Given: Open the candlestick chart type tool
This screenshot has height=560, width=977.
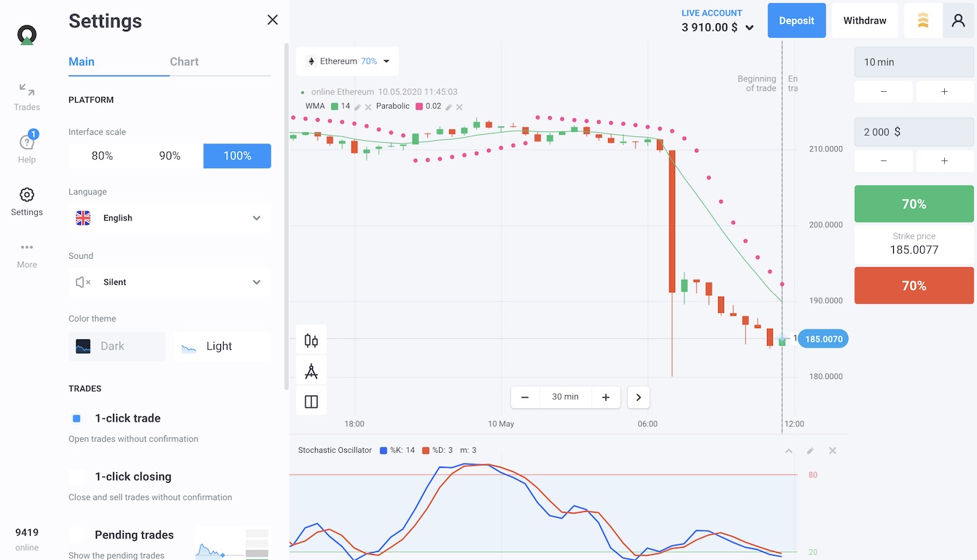Looking at the screenshot, I should coord(311,341).
